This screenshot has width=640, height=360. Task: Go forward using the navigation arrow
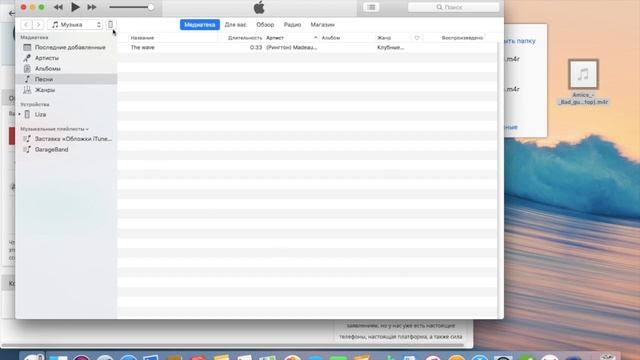click(38, 24)
